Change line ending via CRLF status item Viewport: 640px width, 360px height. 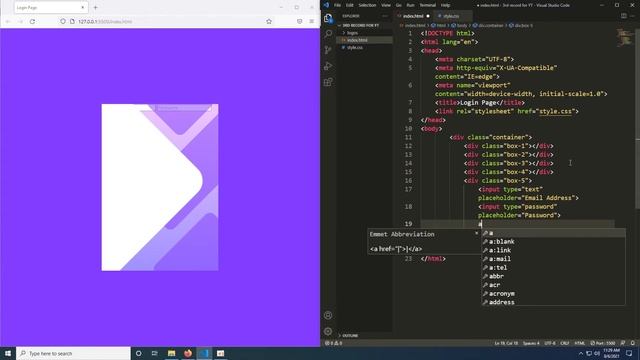[x=564, y=343]
